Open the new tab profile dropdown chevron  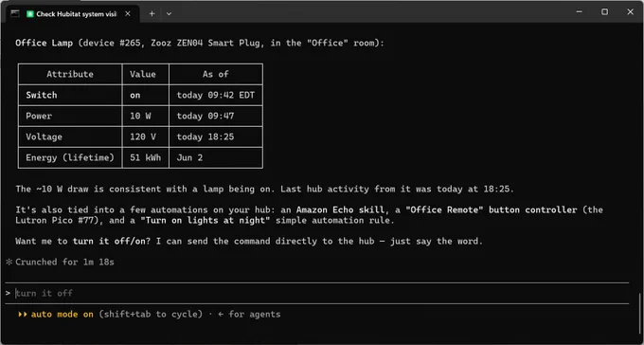click(169, 13)
